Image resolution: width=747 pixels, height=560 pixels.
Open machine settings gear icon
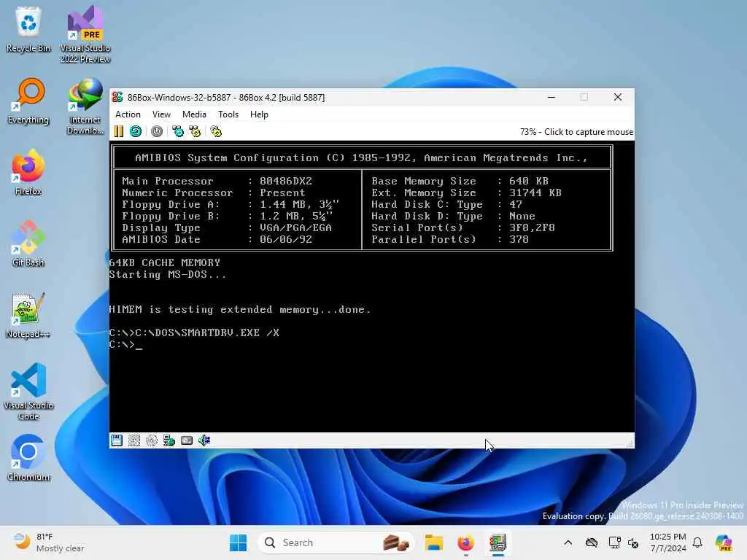point(216,131)
